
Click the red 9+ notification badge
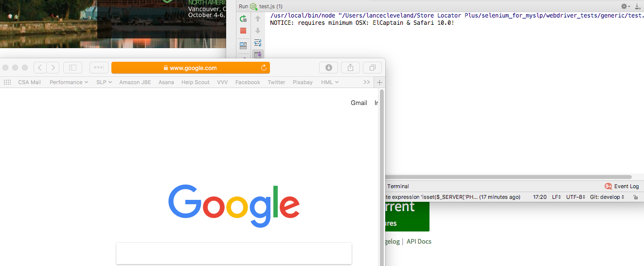point(608,186)
